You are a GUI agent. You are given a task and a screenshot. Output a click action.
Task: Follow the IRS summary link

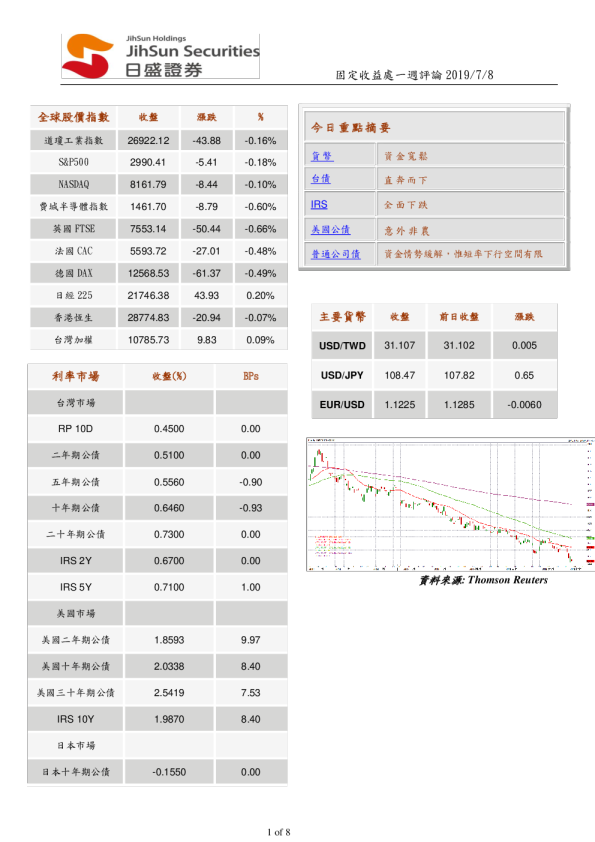coord(319,205)
